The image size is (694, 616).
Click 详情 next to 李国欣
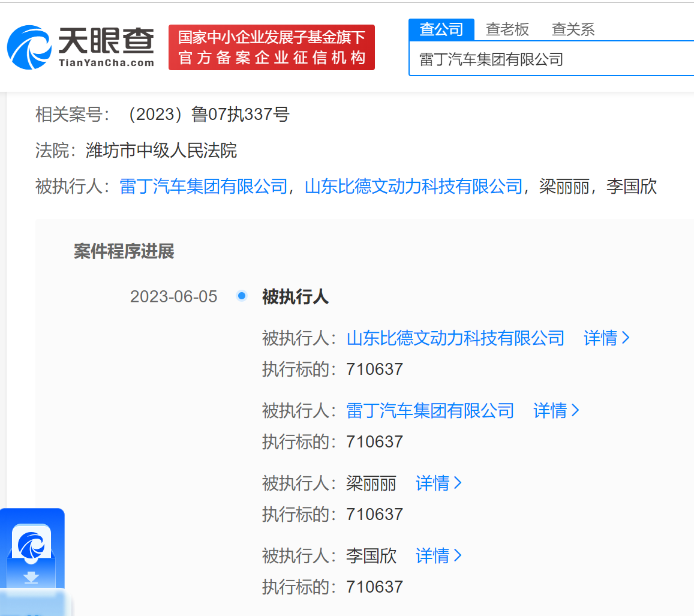pos(433,556)
